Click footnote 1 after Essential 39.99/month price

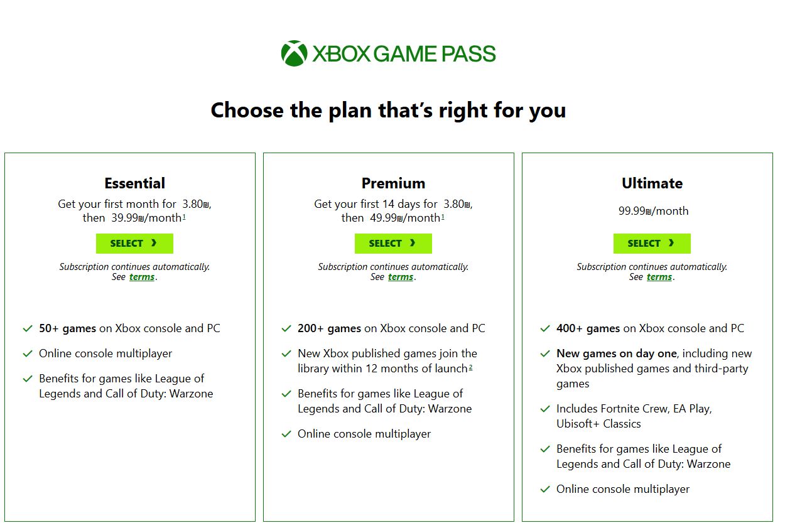pos(184,217)
